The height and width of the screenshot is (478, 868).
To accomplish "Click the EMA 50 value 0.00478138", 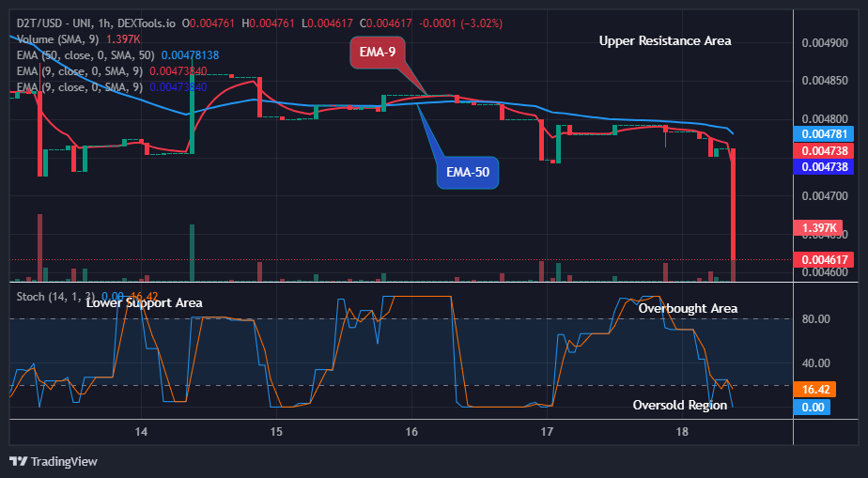I will tap(190, 55).
